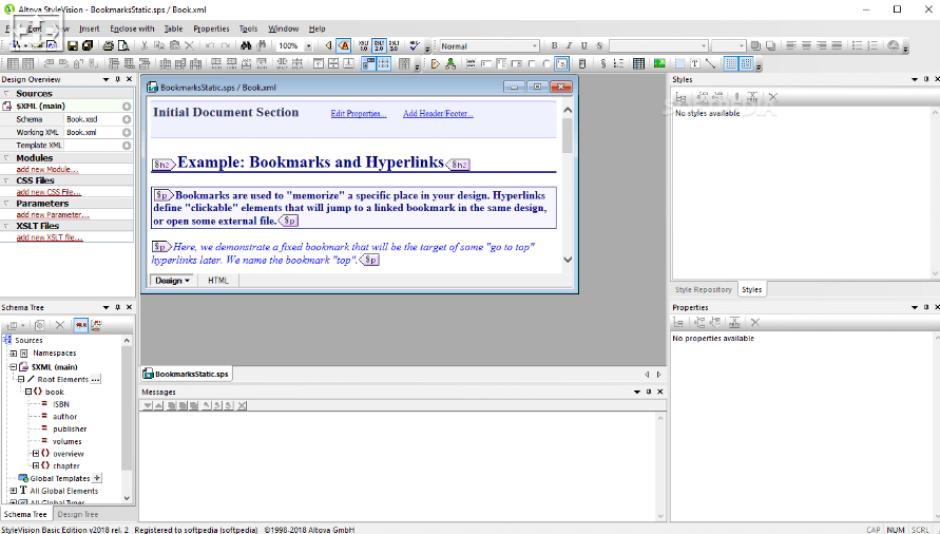Click the spell check toolbar icon
Image resolution: width=940 pixels, height=534 pixels.
point(414,46)
